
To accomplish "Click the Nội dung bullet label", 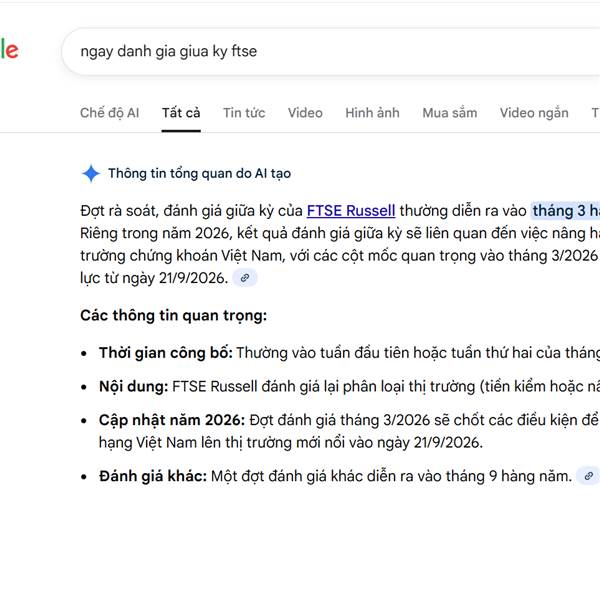I will click(134, 386).
